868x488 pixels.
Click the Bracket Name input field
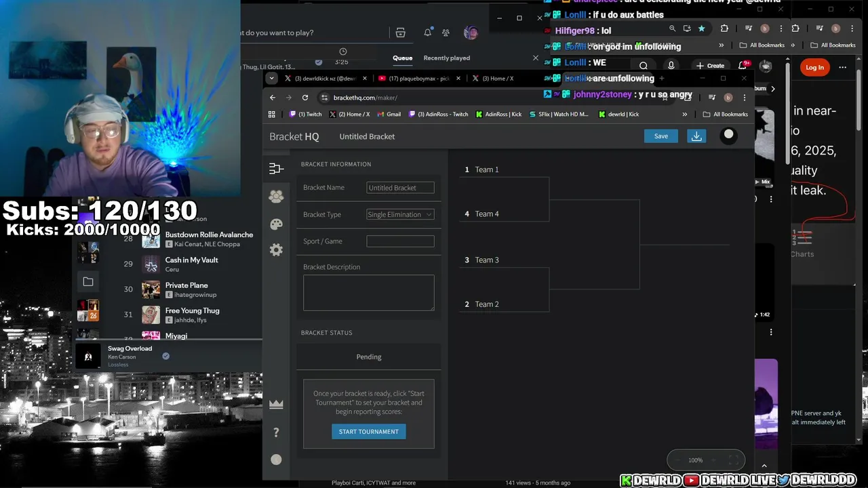coord(400,188)
